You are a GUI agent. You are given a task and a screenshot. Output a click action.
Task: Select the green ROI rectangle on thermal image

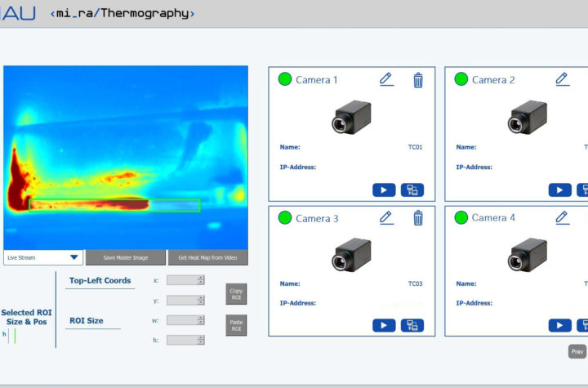115,205
